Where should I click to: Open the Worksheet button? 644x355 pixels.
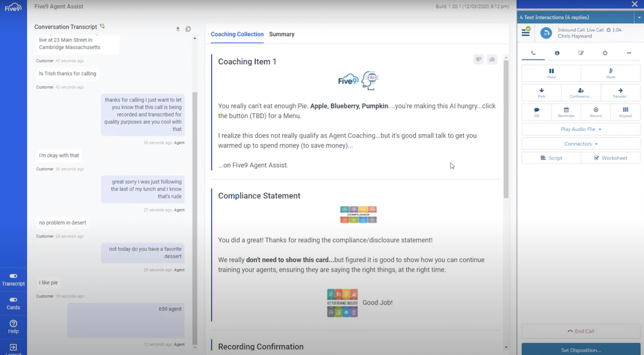611,158
